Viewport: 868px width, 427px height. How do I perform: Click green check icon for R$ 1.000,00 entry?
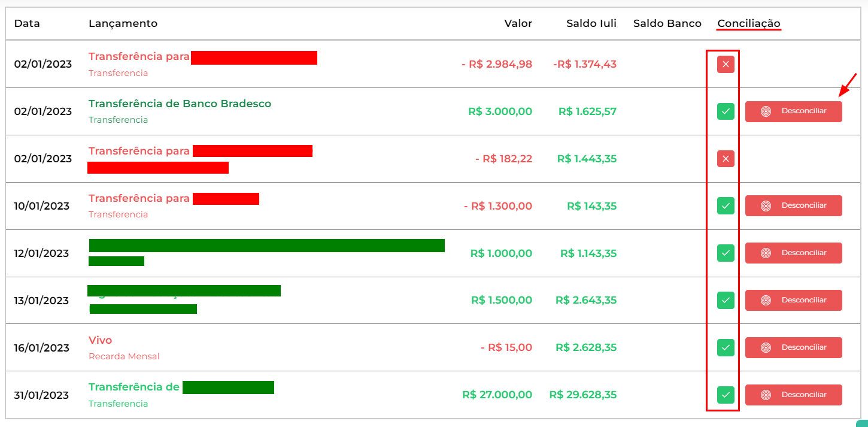tap(726, 253)
